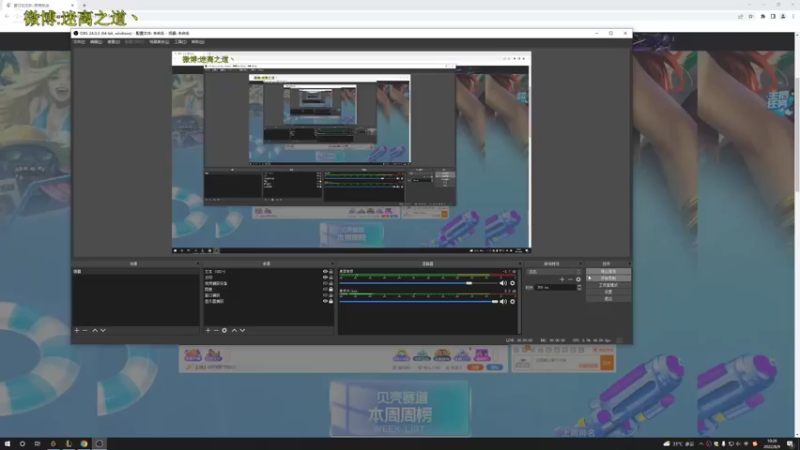This screenshot has width=800, height=450.
Task: Pop out the Mixer dock with its header icon
Action: coord(519,264)
